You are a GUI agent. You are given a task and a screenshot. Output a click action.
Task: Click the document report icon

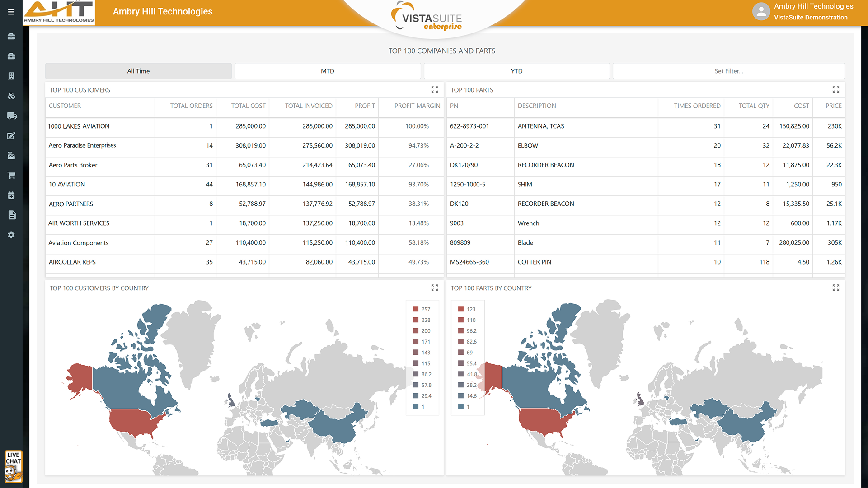pyautogui.click(x=12, y=215)
